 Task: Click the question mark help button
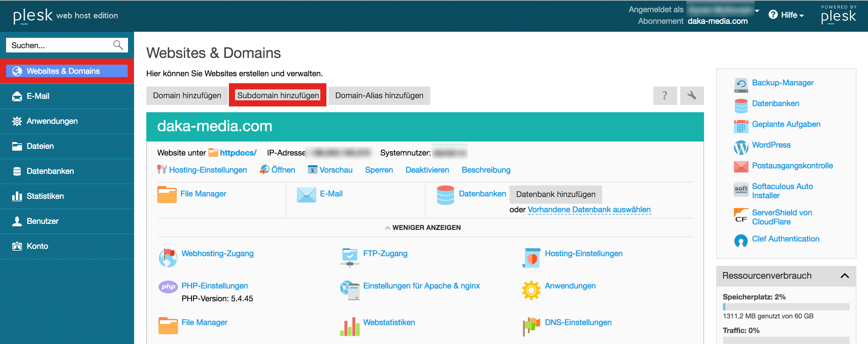point(664,95)
